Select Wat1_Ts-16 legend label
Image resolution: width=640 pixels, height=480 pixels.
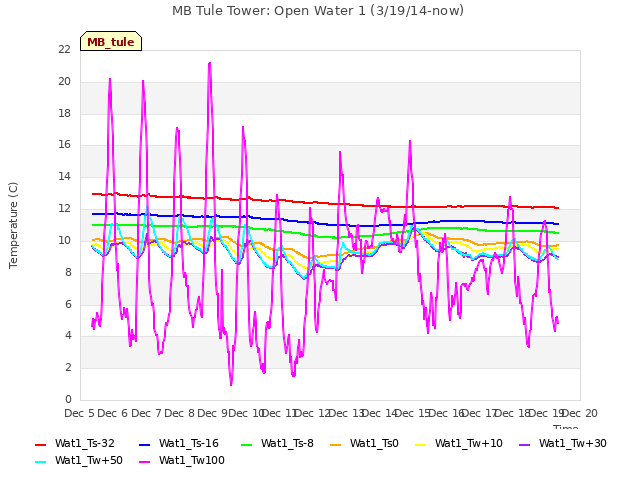point(189,443)
